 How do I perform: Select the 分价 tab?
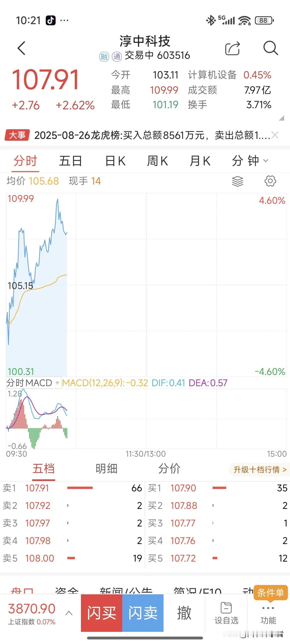pos(169,469)
